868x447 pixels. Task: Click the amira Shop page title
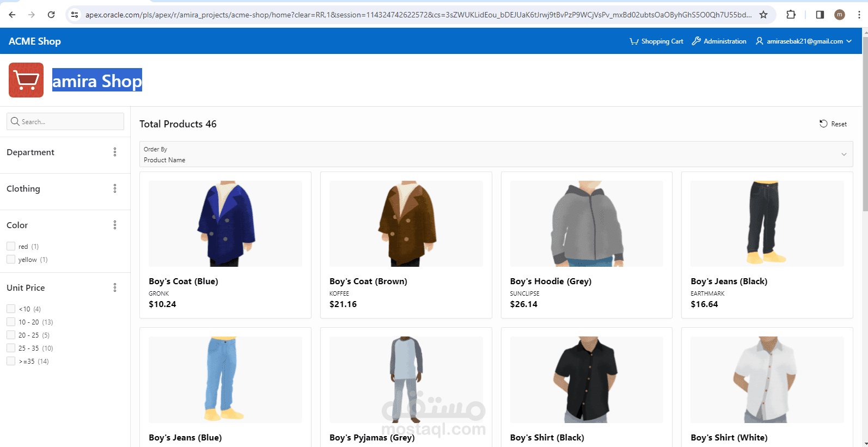(97, 81)
